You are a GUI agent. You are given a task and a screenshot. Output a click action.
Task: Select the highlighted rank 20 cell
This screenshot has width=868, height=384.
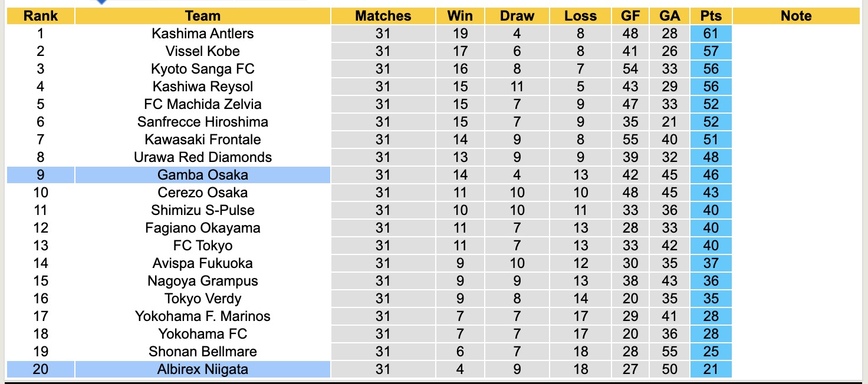40,369
